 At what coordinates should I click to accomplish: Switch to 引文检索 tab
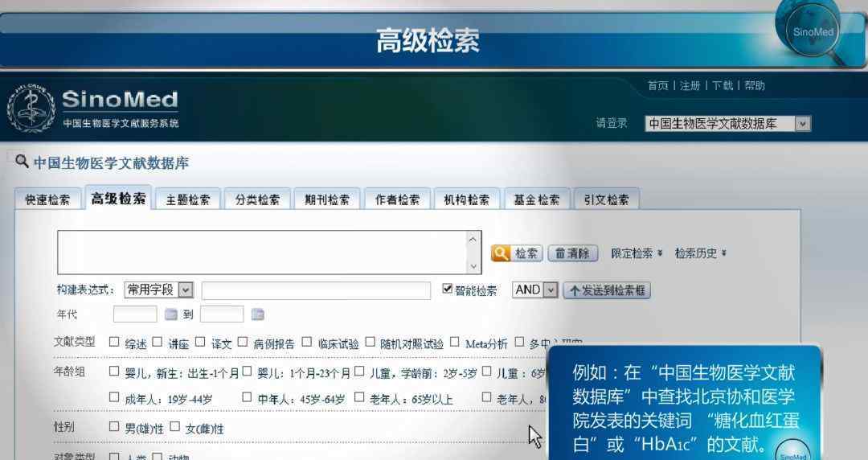pyautogui.click(x=606, y=199)
